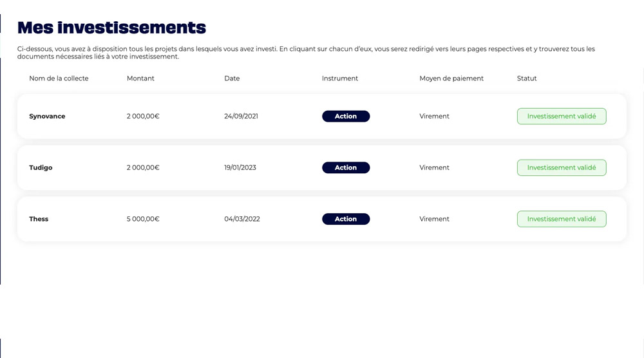This screenshot has height=358, width=644.
Task: Click the Date column header
Action: click(232, 78)
